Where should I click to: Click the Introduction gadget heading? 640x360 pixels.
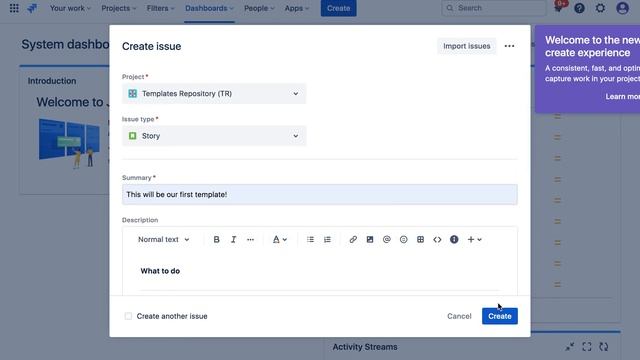pos(52,81)
